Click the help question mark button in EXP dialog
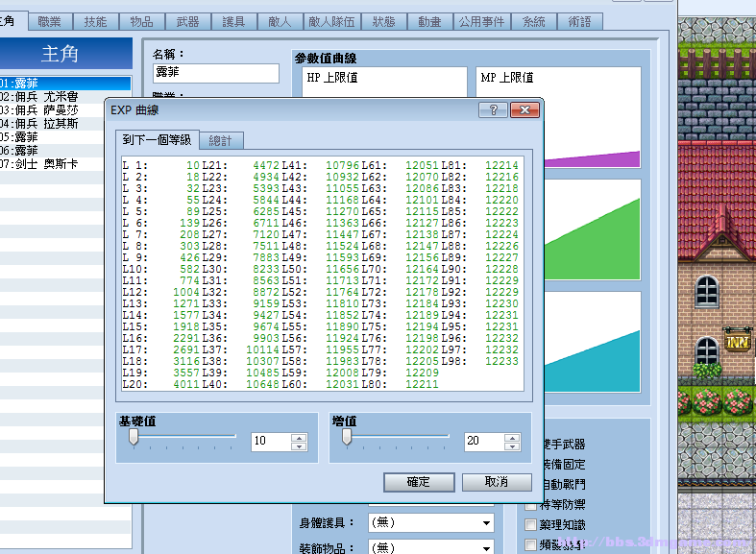Image resolution: width=756 pixels, height=554 pixels. click(493, 109)
